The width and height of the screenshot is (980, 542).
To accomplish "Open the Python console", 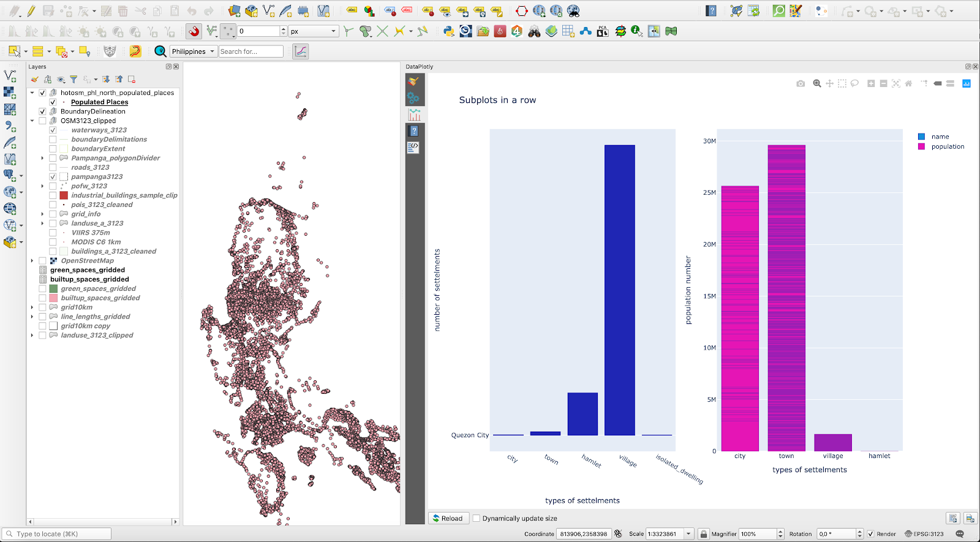I will tap(449, 31).
